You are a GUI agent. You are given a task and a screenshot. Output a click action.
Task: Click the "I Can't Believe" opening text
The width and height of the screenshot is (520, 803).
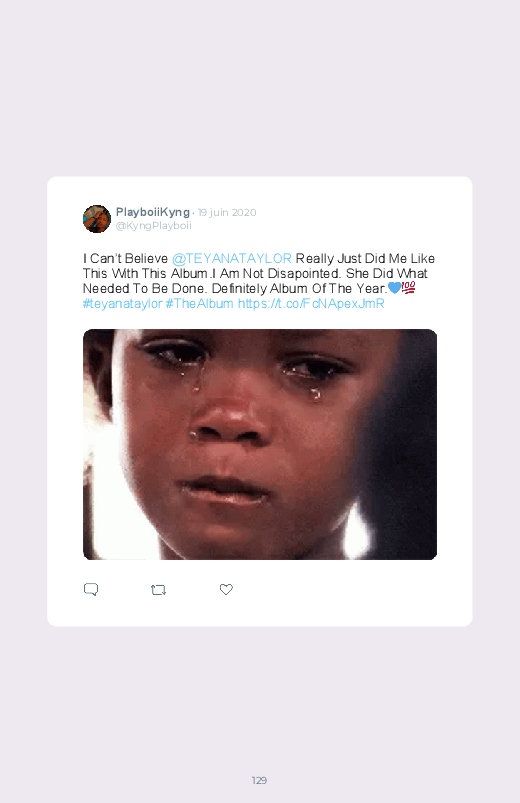point(126,259)
